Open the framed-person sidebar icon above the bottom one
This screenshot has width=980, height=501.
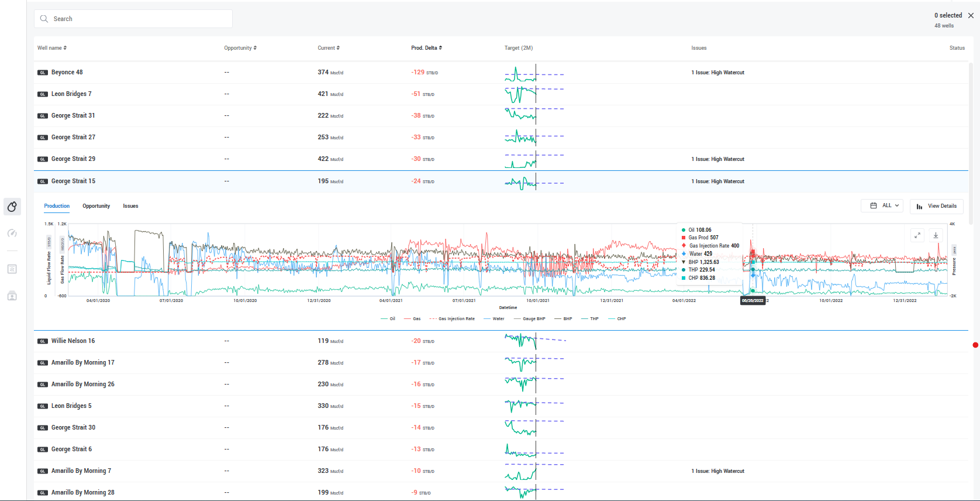tap(12, 269)
